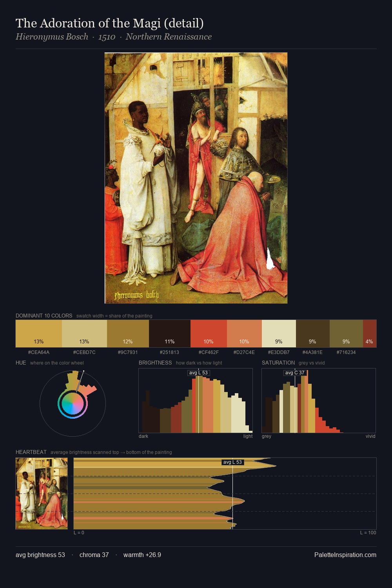Click the hue color wheel chart
This screenshot has height=588, width=392.
73,403
